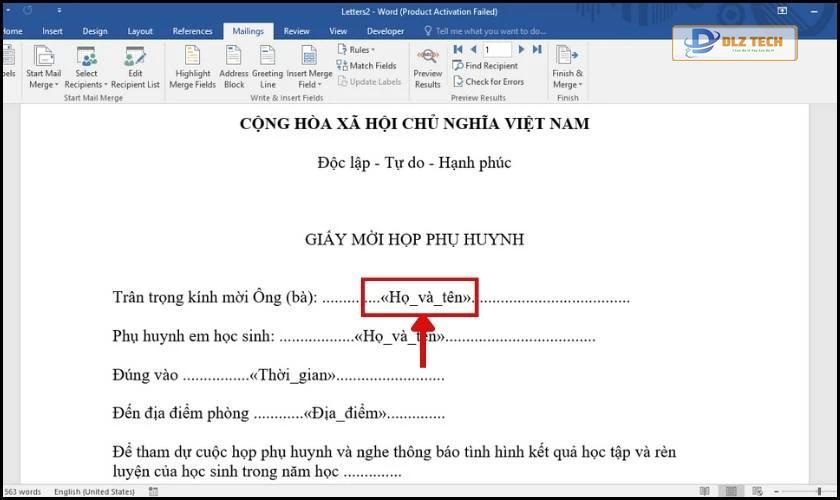This screenshot has width=840, height=500.
Task: Minimize the Word window
Action: pyautogui.click(x=814, y=11)
